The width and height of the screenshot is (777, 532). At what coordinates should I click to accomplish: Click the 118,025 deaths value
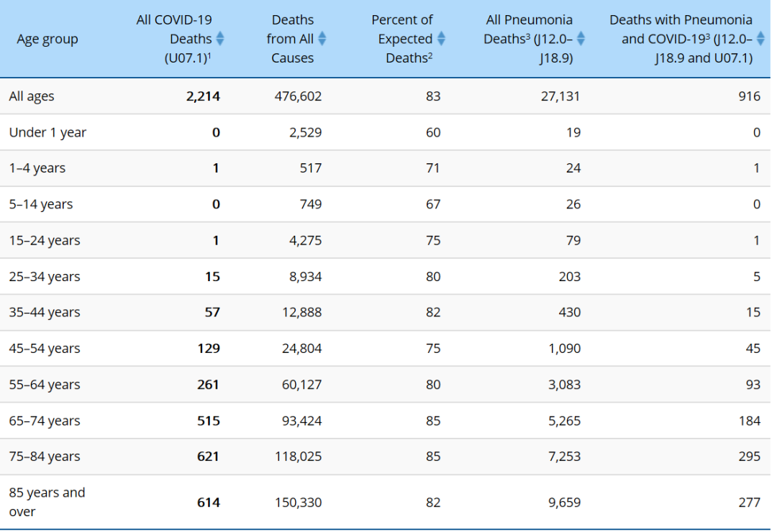tap(299, 457)
